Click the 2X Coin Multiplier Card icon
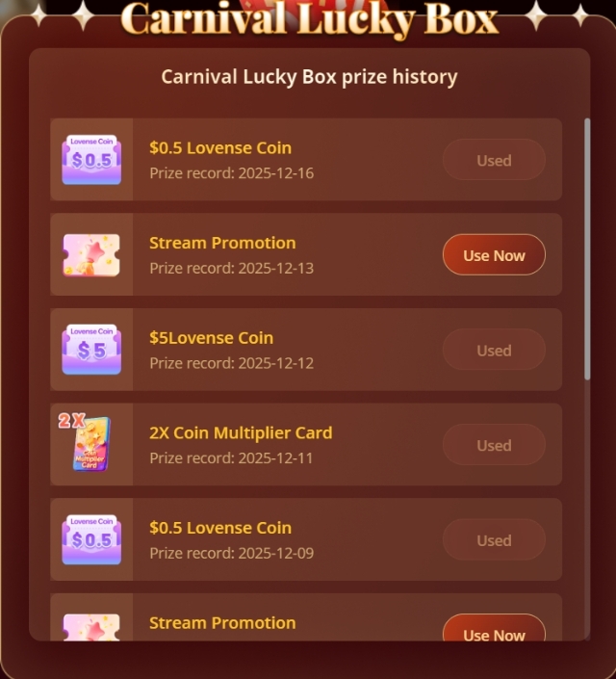 [x=86, y=442]
